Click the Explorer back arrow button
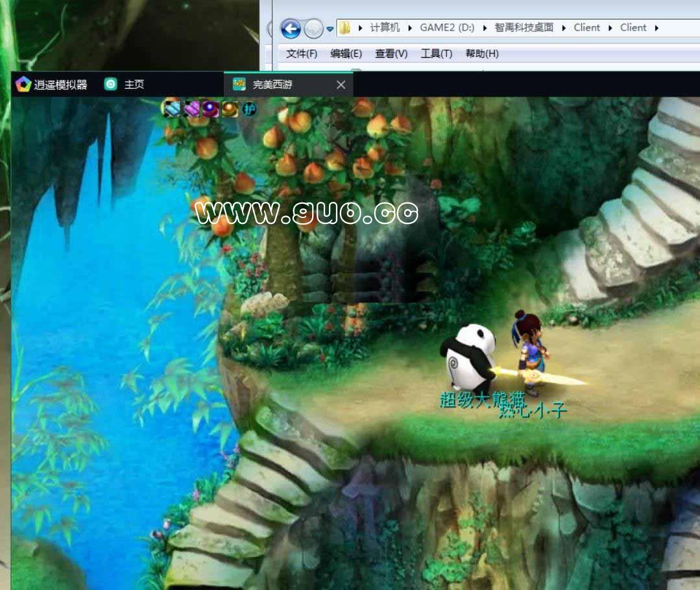This screenshot has height=590, width=700. pyautogui.click(x=291, y=29)
